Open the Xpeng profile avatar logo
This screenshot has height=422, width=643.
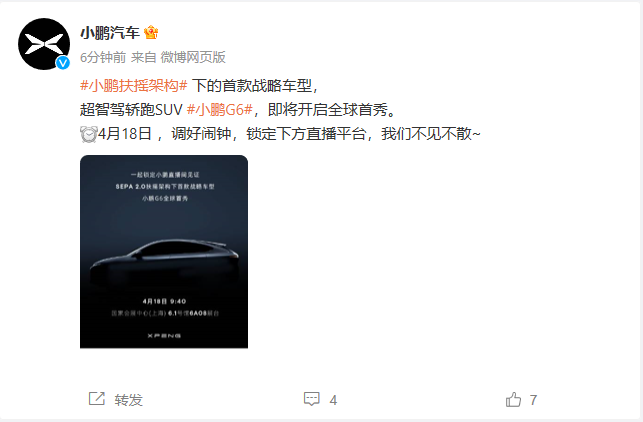(x=44, y=44)
